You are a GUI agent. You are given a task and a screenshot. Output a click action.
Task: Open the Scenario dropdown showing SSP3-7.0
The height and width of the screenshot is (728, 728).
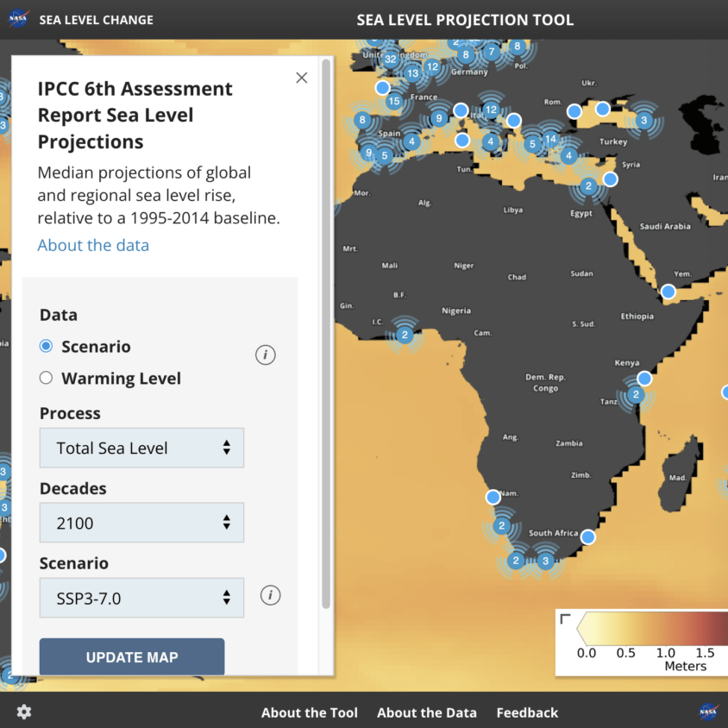tap(141, 596)
